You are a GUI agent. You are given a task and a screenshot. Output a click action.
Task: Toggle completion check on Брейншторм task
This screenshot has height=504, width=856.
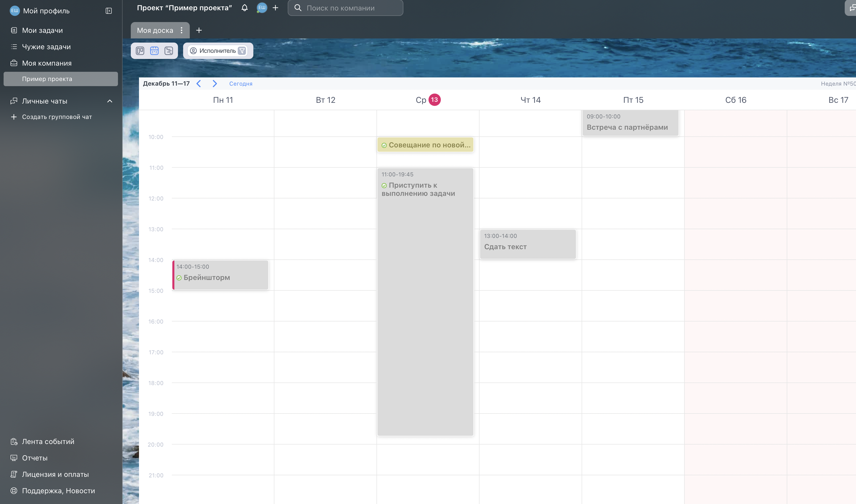179,278
